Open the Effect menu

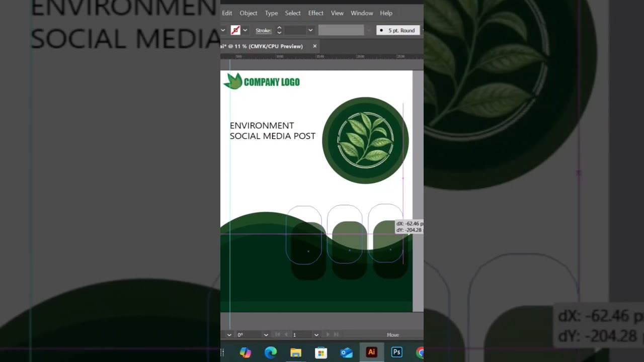tap(315, 13)
